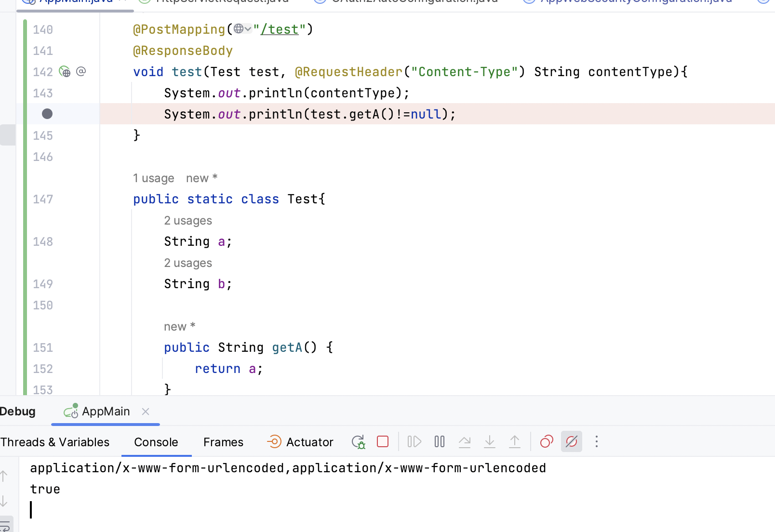The width and height of the screenshot is (775, 532).
Task: Close the AppMain debug tab
Action: 146,411
